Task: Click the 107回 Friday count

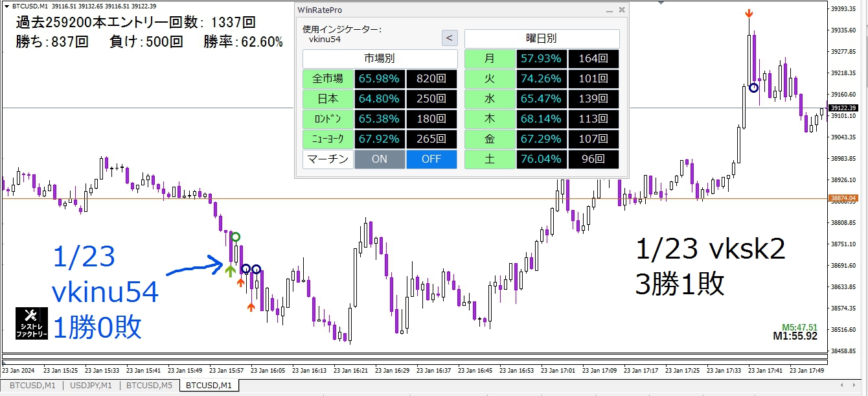Action: [593, 139]
